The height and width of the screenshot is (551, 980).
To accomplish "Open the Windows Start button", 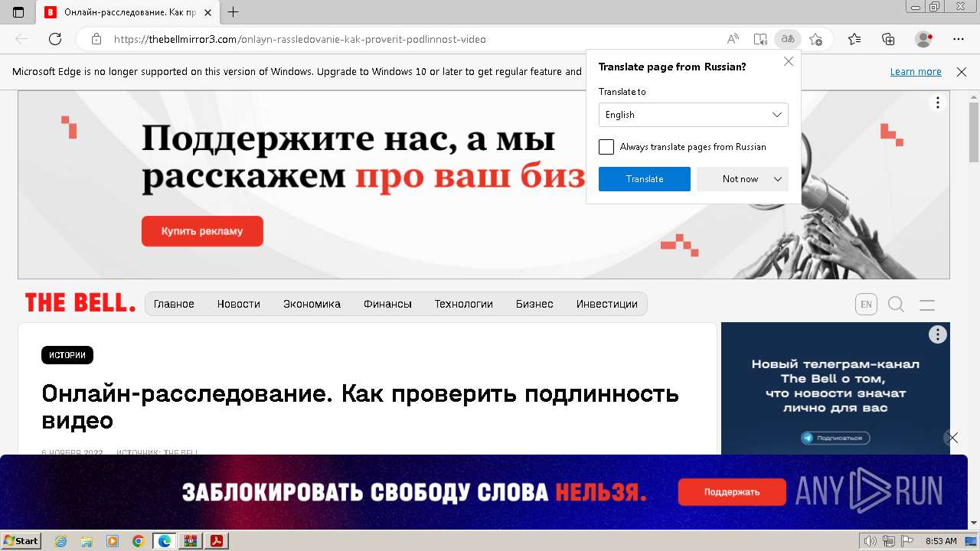I will [21, 541].
